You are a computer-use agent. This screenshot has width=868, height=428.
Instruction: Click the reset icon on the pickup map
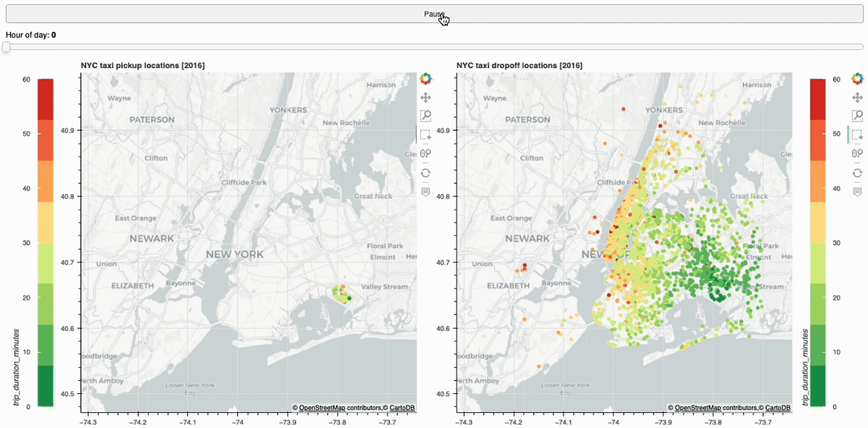pyautogui.click(x=425, y=172)
